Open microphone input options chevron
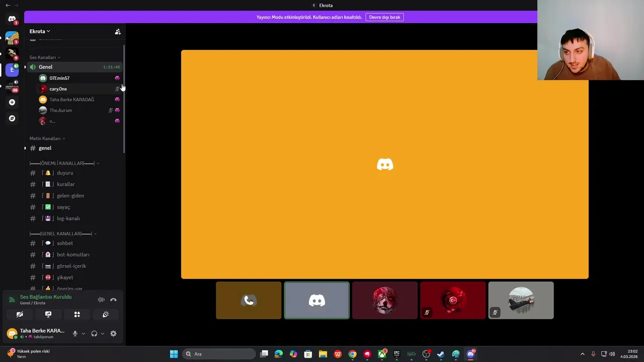The height and width of the screenshot is (362, 644). point(84,334)
